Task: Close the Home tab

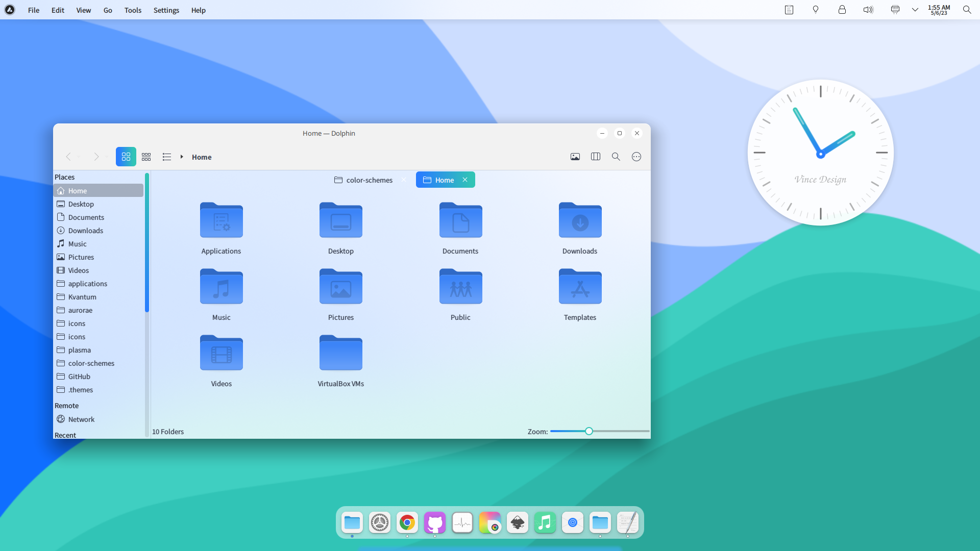Action: pos(465,180)
